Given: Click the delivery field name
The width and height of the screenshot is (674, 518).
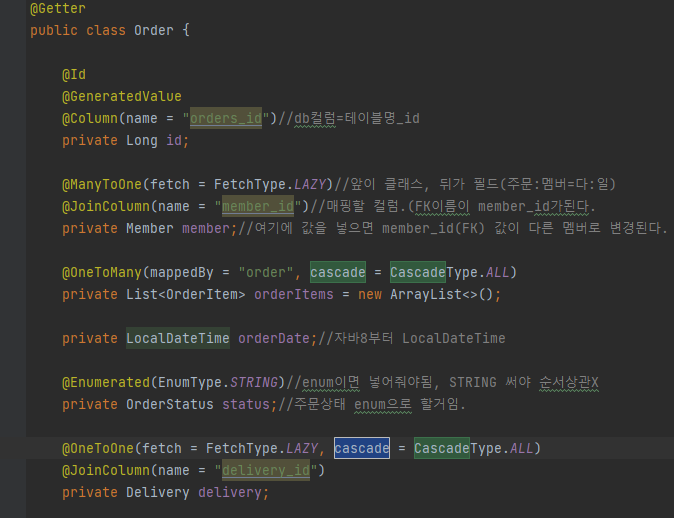Looking at the screenshot, I should (230, 492).
